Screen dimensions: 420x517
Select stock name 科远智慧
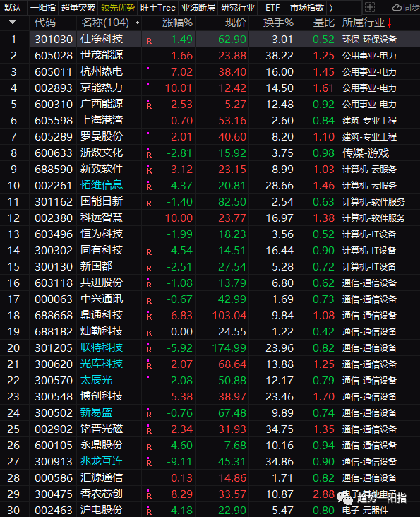pos(102,218)
